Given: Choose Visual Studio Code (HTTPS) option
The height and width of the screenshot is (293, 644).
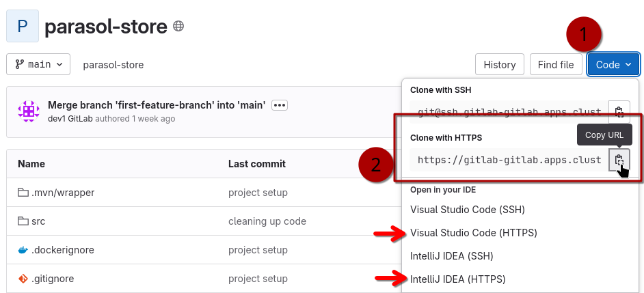Looking at the screenshot, I should click(473, 233).
